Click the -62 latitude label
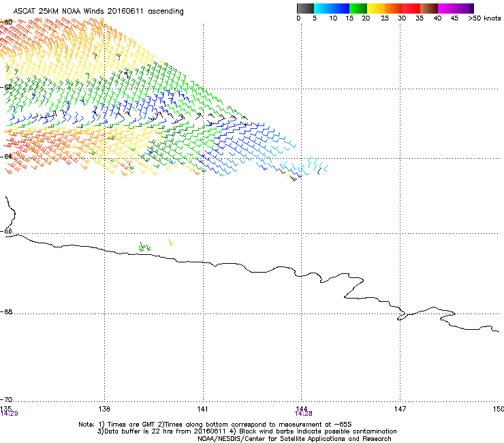The height and width of the screenshot is (443, 504). (7, 87)
